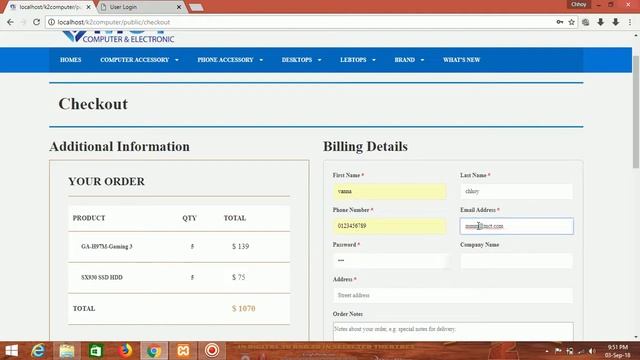Click the $ 139 total value
This screenshot has width=640, height=360.
pos(240,247)
